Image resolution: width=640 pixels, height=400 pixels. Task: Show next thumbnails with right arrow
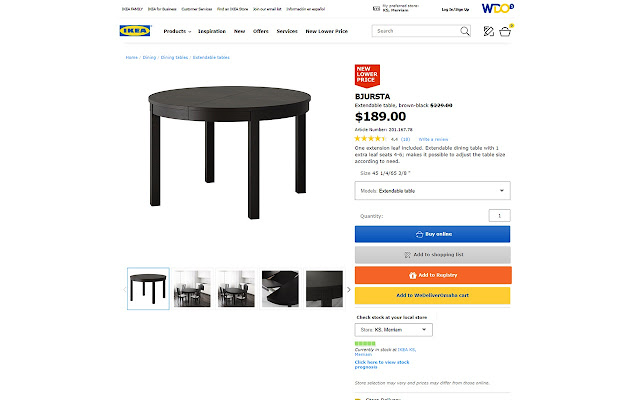(x=349, y=289)
